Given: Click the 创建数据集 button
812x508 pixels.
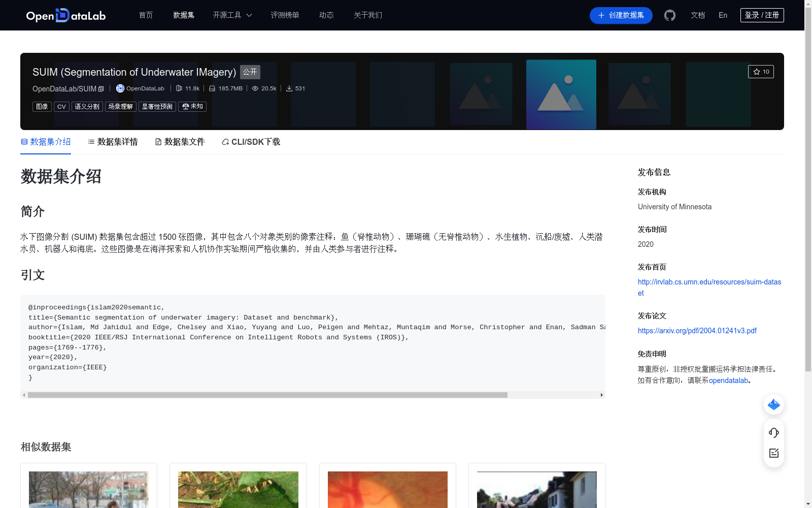Looking at the screenshot, I should tap(621, 15).
